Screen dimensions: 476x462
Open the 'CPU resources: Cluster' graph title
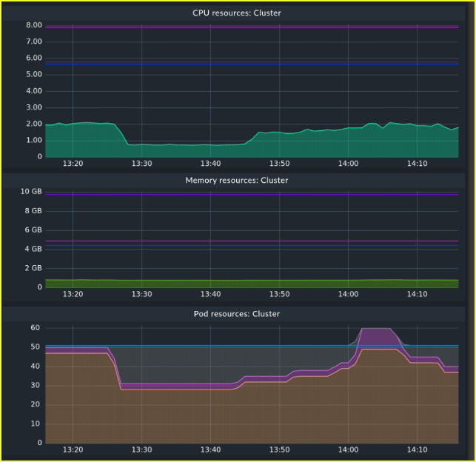point(236,13)
